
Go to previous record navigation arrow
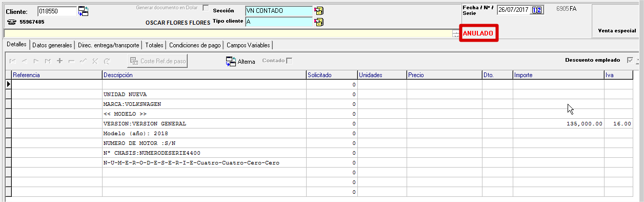[25, 61]
